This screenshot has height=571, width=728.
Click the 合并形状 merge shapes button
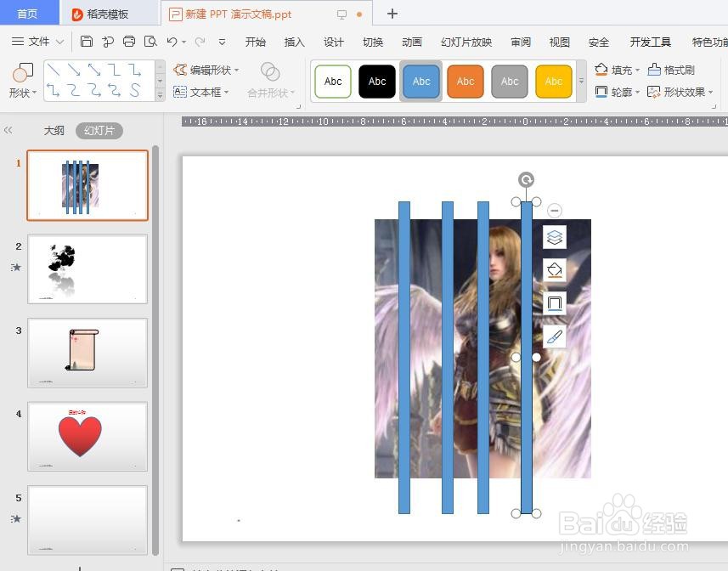[x=271, y=81]
